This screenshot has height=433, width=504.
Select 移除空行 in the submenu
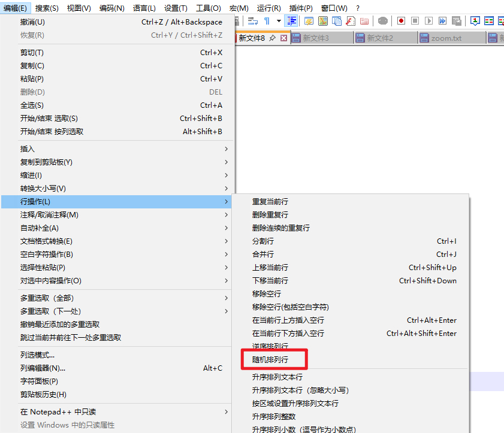point(351,294)
